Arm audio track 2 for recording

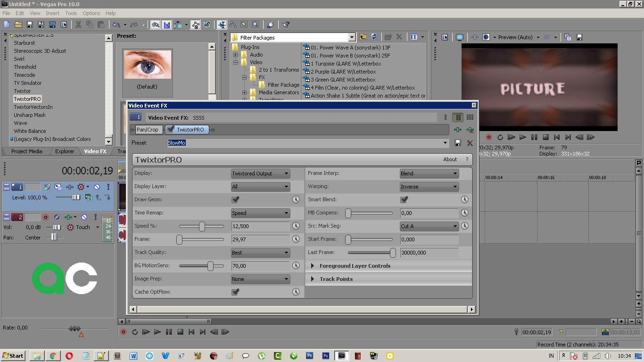coord(46,217)
